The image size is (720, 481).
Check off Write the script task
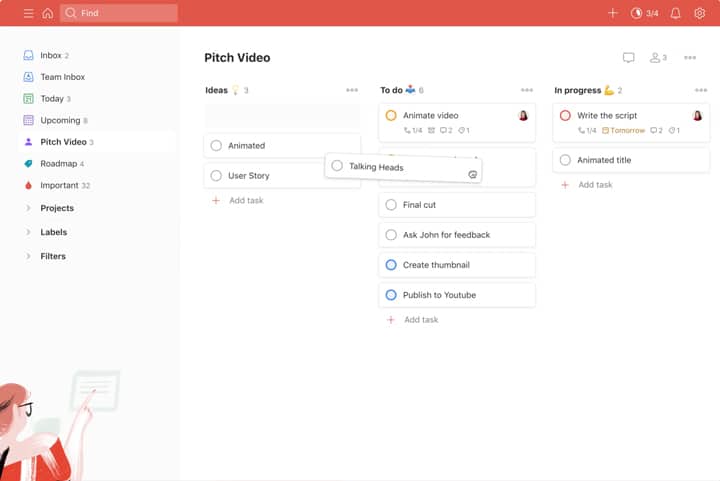[x=565, y=116]
